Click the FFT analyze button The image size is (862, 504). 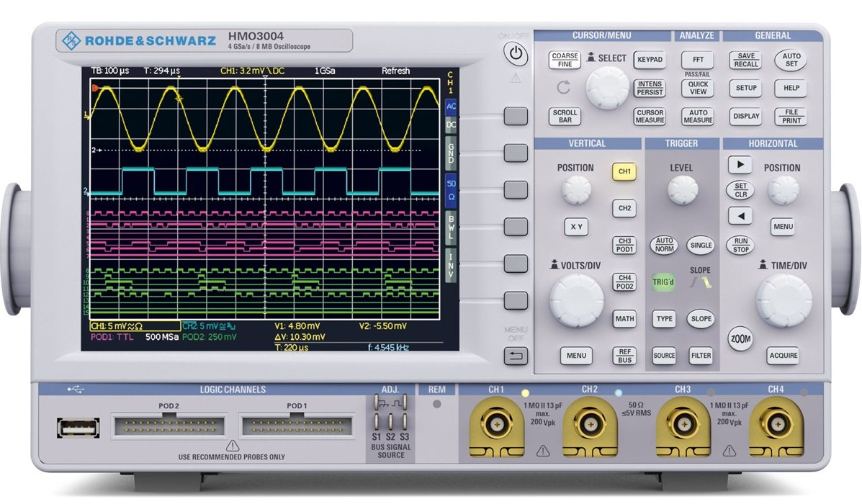pos(698,59)
